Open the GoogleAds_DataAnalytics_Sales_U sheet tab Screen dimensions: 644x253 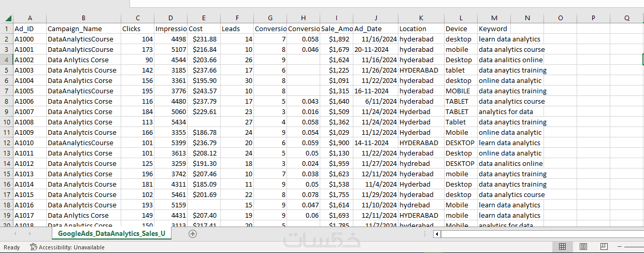point(111,234)
